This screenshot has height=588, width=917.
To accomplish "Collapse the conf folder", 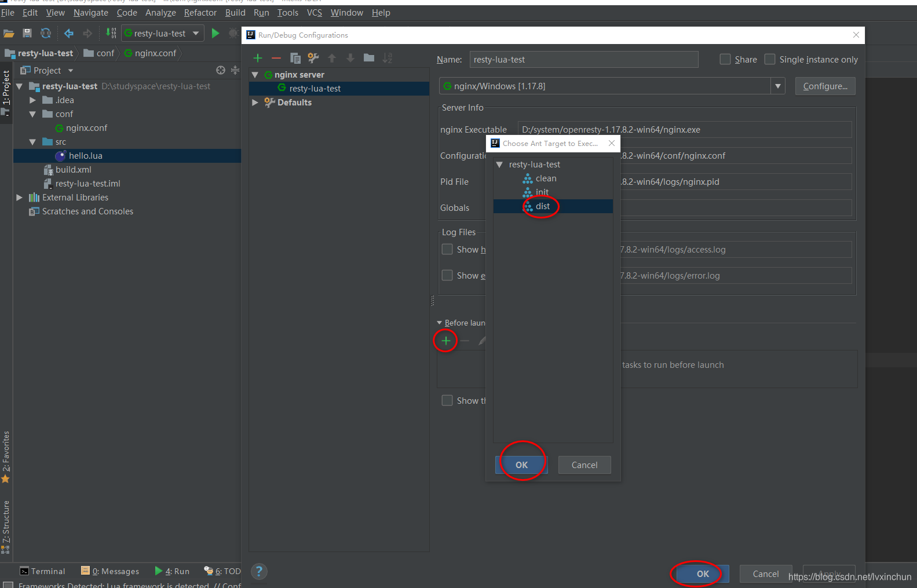I will pos(33,114).
